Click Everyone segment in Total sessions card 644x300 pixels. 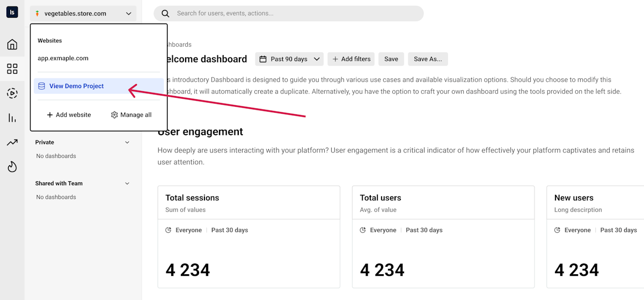click(188, 230)
